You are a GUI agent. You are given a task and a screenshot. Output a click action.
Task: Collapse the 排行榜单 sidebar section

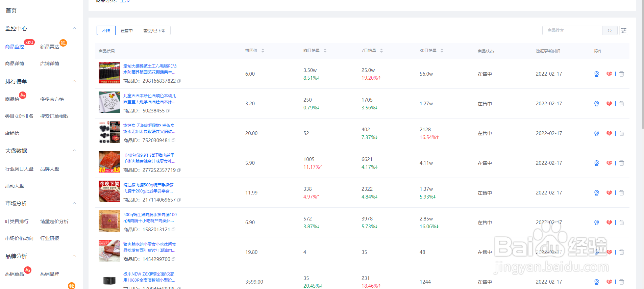(74, 81)
